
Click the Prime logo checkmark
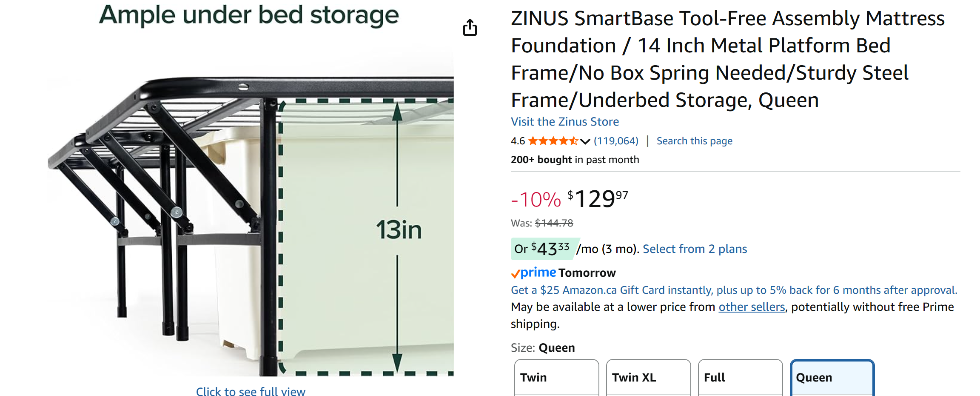516,273
